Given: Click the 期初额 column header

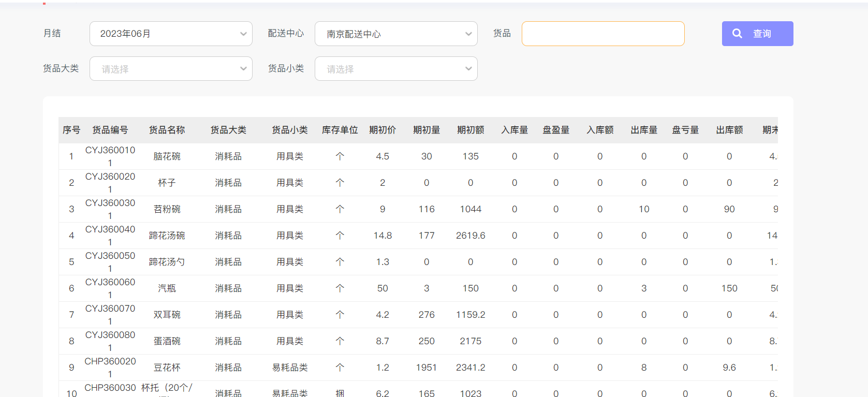Looking at the screenshot, I should click(x=470, y=130).
